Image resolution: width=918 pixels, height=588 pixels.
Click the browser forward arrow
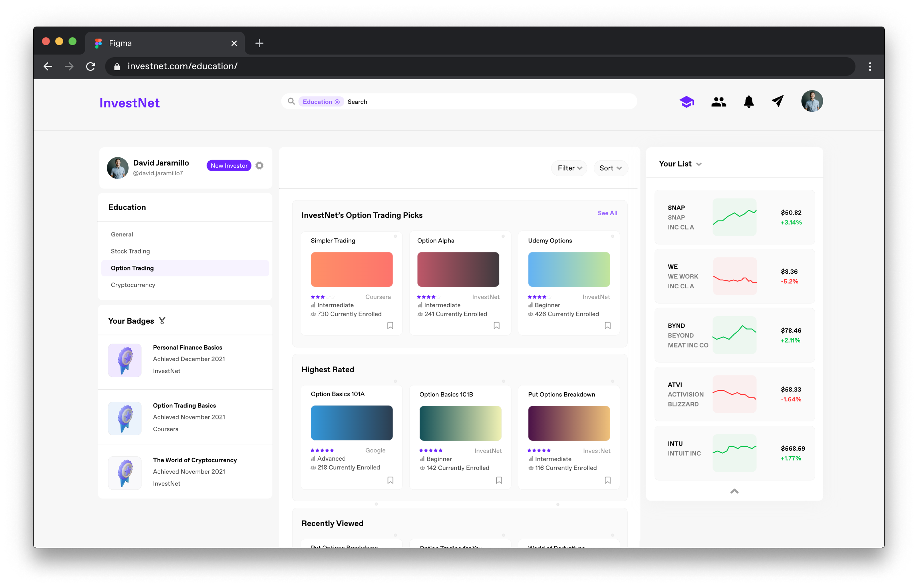[x=69, y=67]
